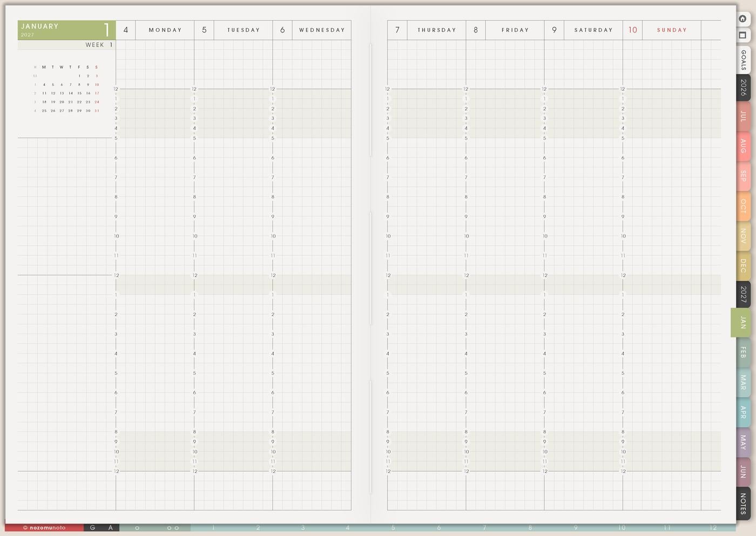Select the 4 MONDAY column header
The height and width of the screenshot is (536, 756).
(155, 30)
